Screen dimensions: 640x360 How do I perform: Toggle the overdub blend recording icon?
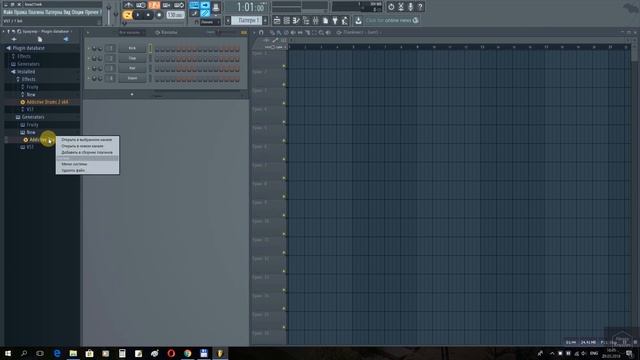(167, 5)
